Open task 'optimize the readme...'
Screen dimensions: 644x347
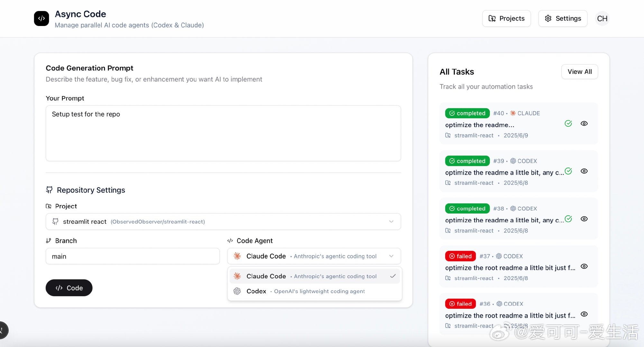pos(480,125)
